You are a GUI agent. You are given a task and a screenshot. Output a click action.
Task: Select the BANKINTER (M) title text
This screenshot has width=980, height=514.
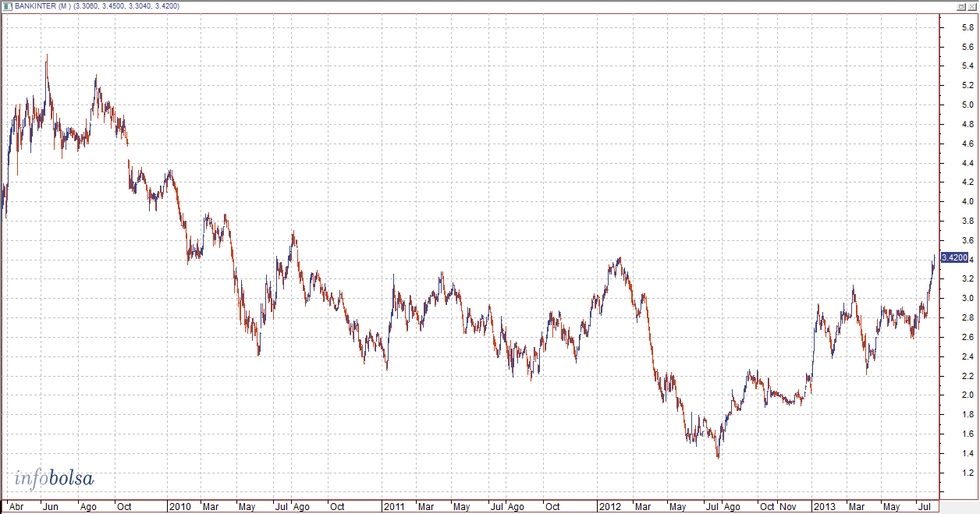(41, 5)
